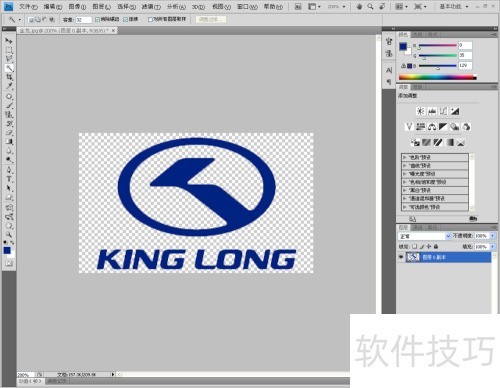Add a Channel Mixer adjustment
The height and width of the screenshot is (388, 500).
466,127
